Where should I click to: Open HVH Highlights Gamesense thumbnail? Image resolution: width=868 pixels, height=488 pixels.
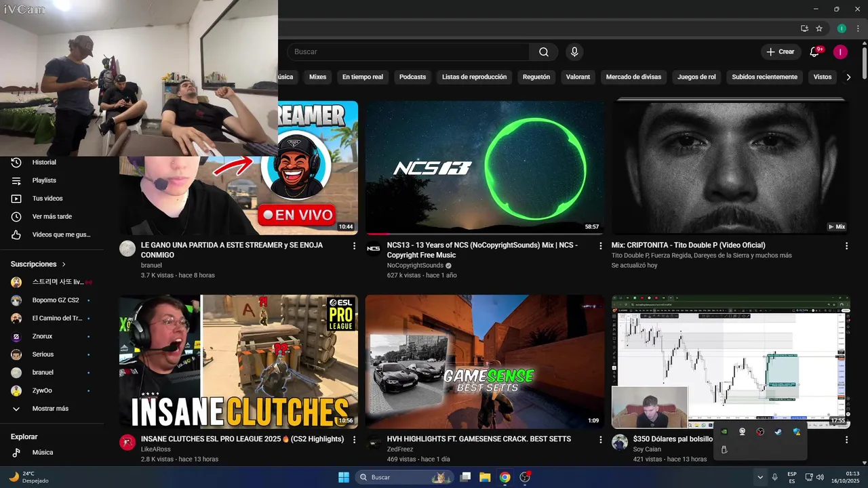[x=484, y=361]
